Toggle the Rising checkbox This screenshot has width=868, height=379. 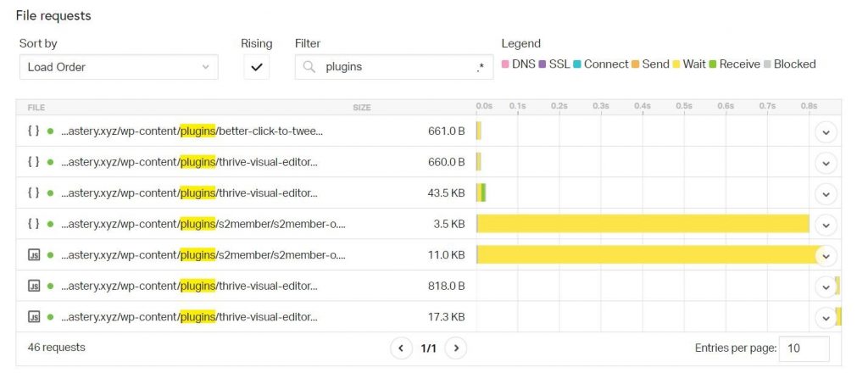pyautogui.click(x=256, y=67)
